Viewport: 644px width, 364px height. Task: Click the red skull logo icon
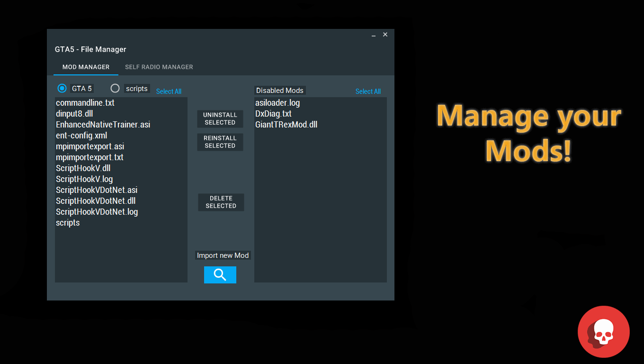tap(603, 332)
